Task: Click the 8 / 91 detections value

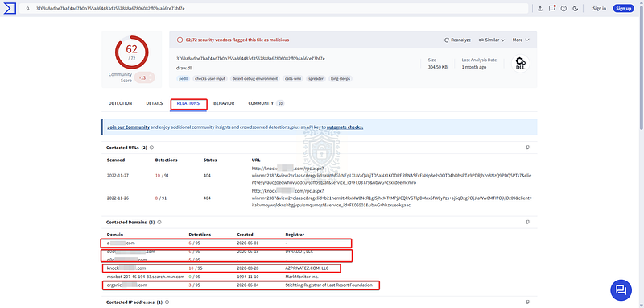Action: coord(160,198)
